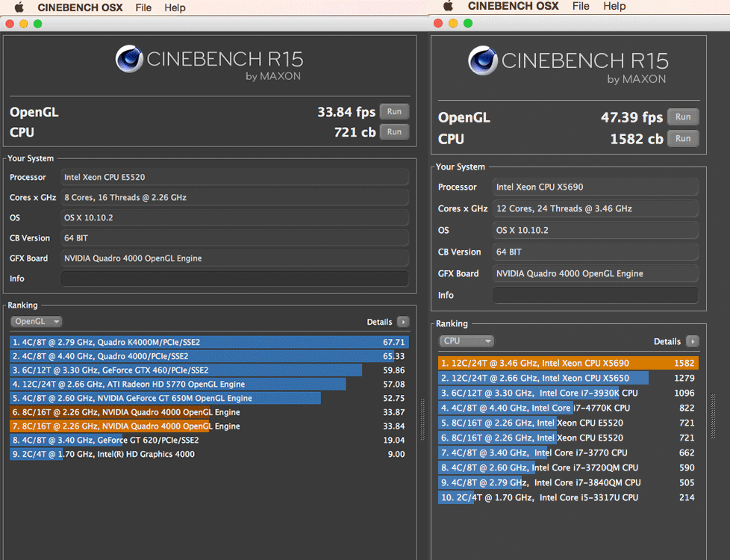Select Core i7-3770 ranking row
Image resolution: width=730 pixels, height=560 pixels.
point(569,452)
